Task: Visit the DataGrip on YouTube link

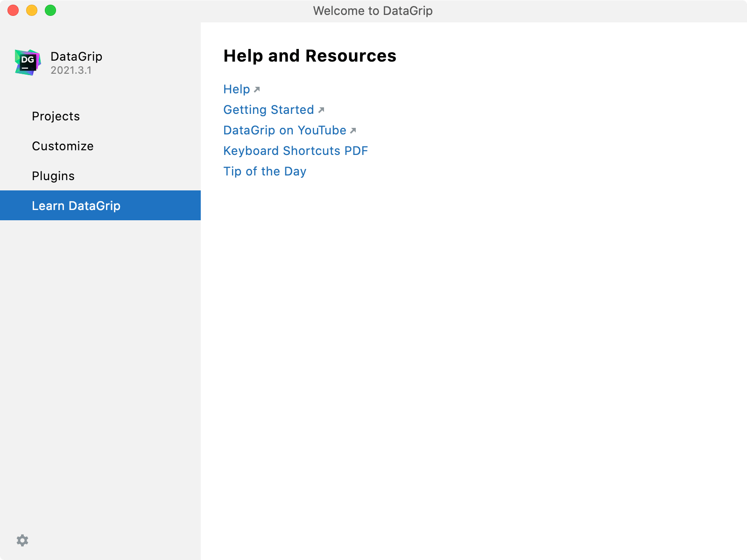Action: pyautogui.click(x=285, y=130)
